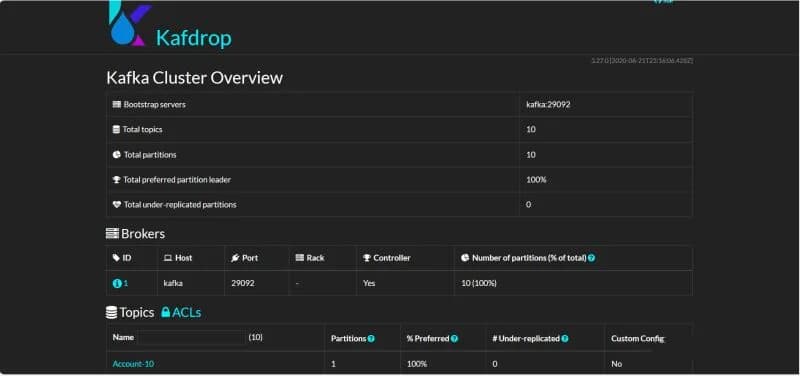Click the lock icon beside ACLs
The image size is (800, 376).
(x=165, y=312)
